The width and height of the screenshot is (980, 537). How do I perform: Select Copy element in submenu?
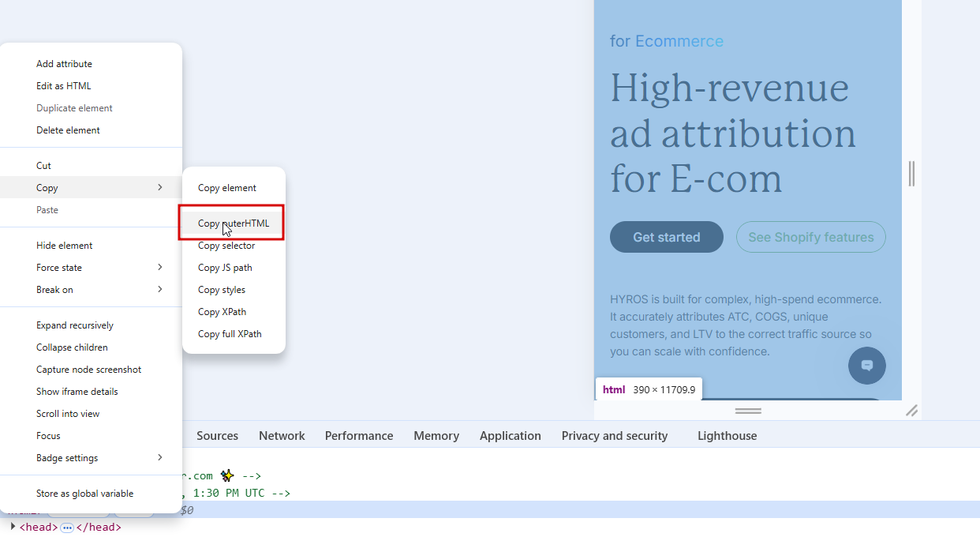click(227, 188)
